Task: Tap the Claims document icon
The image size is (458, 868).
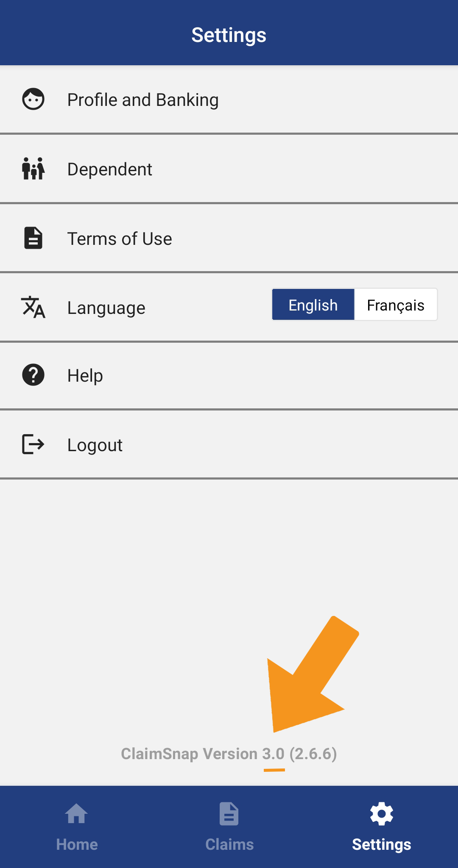Action: click(229, 814)
